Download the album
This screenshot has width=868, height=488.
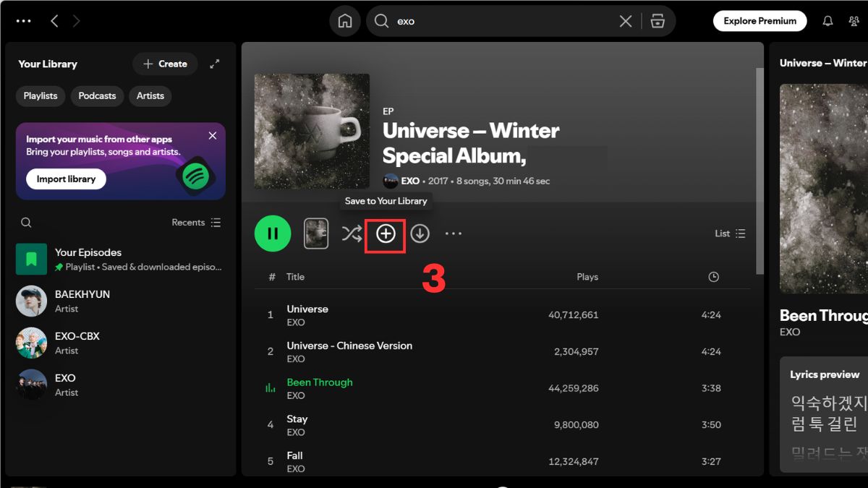click(420, 234)
